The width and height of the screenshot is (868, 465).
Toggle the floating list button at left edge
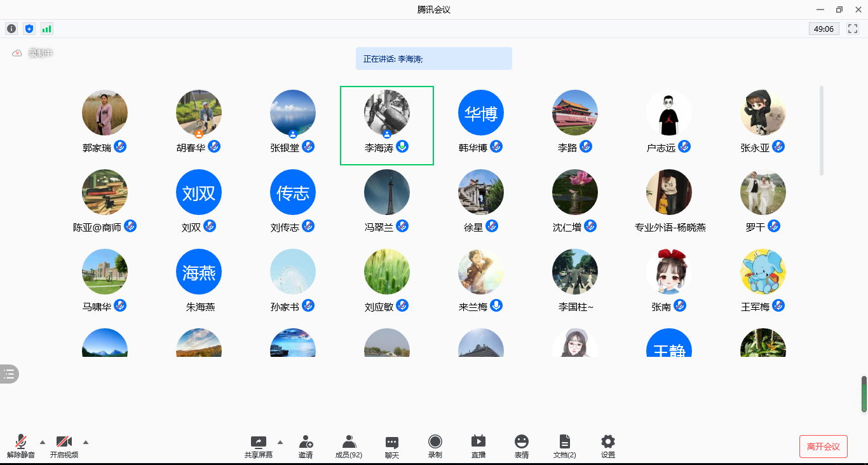pos(9,373)
